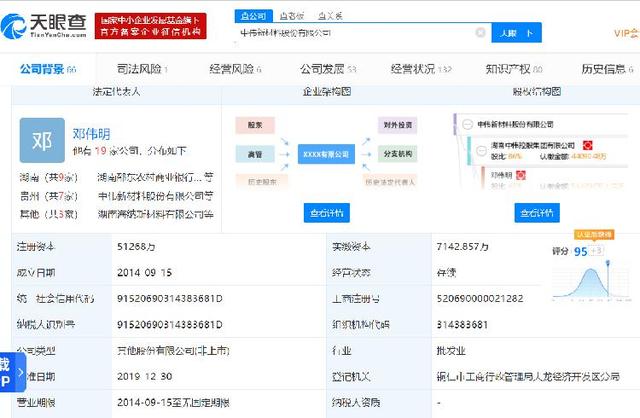
Task: Click the 历史法定代表人 box in diagram
Action: (390, 182)
